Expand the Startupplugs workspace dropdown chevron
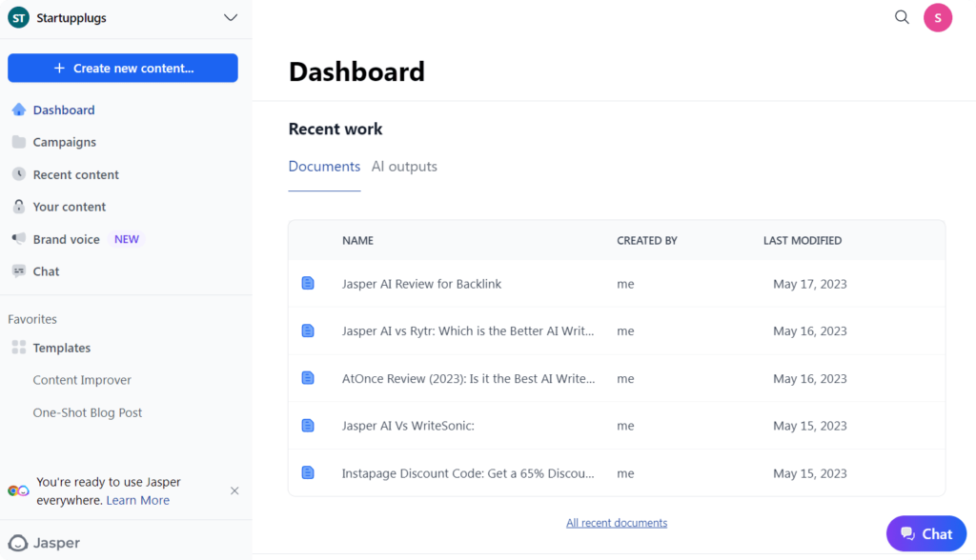 pyautogui.click(x=231, y=17)
